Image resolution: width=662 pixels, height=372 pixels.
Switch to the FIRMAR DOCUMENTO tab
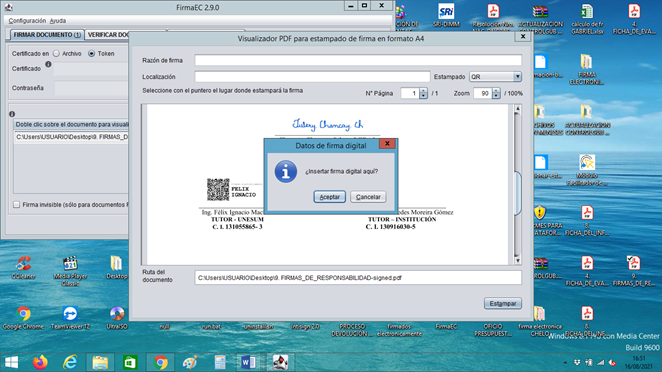click(x=47, y=35)
